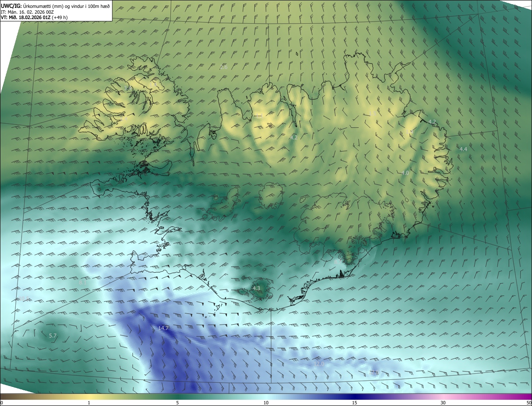The image size is (532, 406).
Task: Click the 5.7 value label on the map
Action: [53, 336]
